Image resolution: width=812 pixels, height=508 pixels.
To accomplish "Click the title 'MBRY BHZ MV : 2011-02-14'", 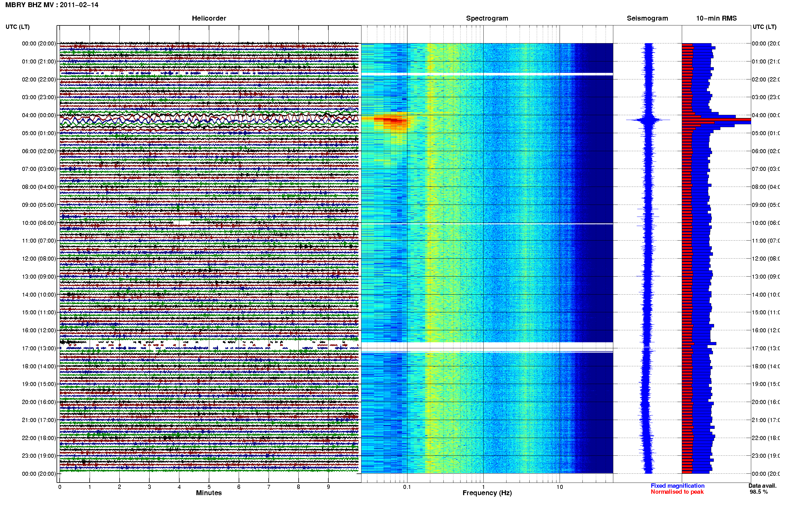I will click(x=52, y=5).
